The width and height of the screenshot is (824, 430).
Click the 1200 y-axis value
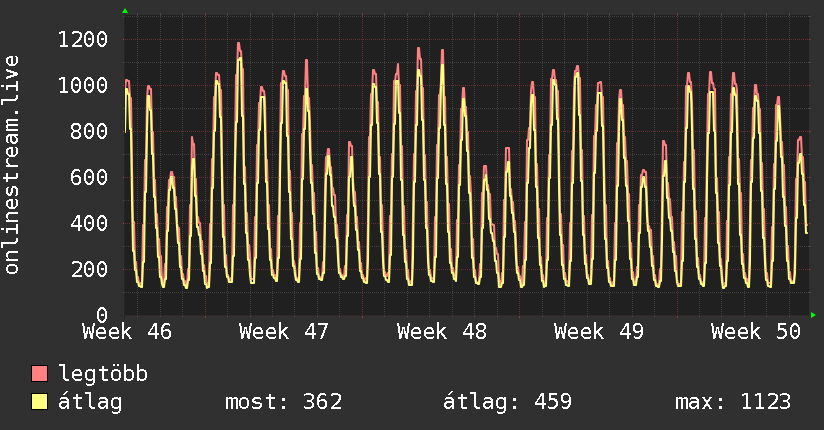[x=83, y=39]
